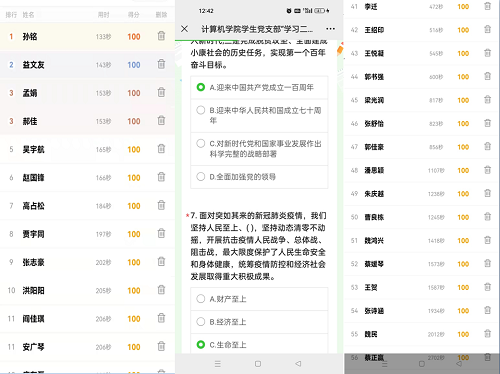Image resolution: width=500 pixels, height=374 pixels.
Task: Click the name 高占松 in the leaderboard
Action: (x=33, y=206)
